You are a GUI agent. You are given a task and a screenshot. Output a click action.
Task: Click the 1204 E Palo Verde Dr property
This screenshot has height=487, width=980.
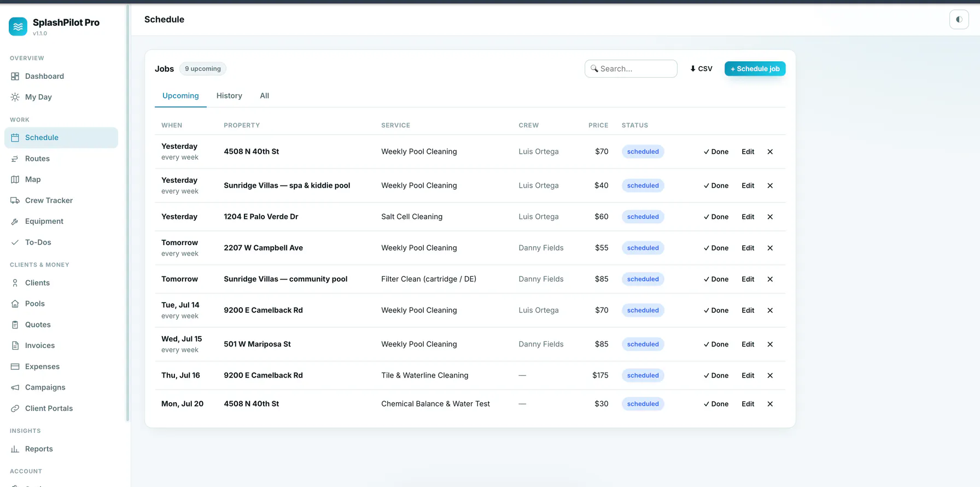point(261,217)
